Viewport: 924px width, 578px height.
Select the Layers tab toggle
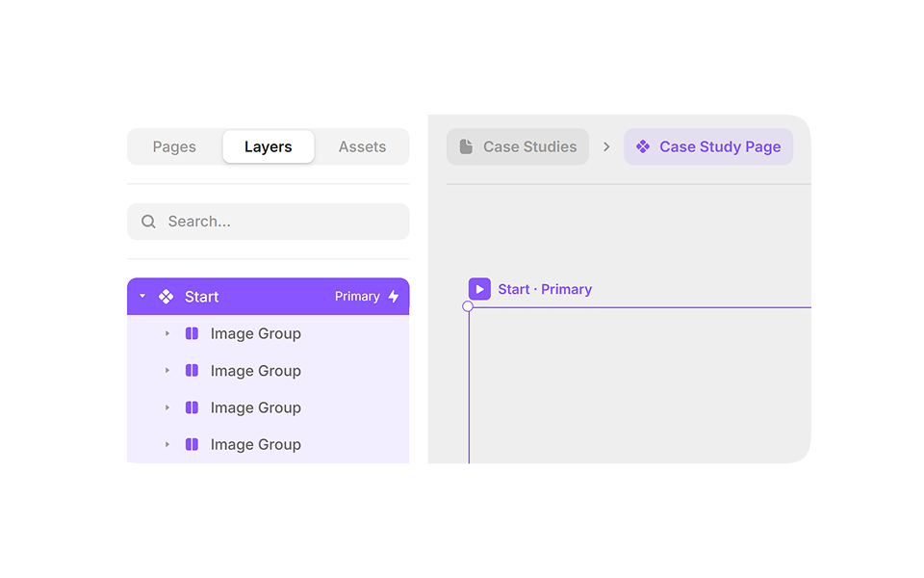point(268,146)
